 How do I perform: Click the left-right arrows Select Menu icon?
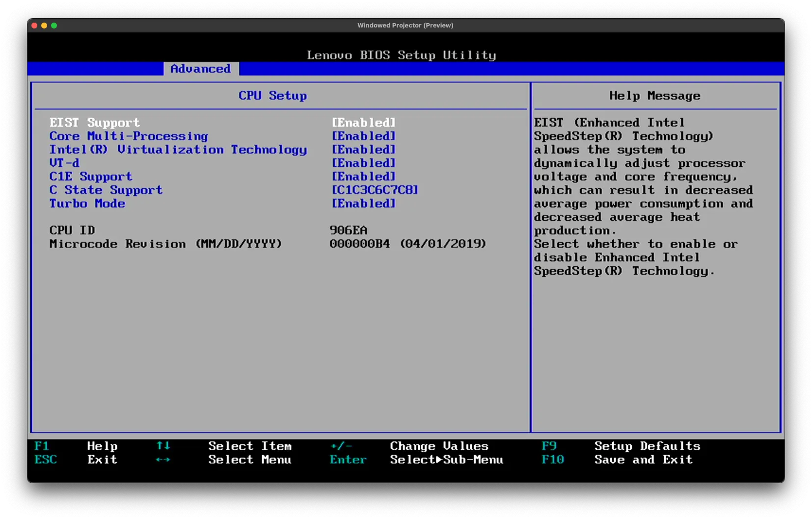tap(163, 460)
